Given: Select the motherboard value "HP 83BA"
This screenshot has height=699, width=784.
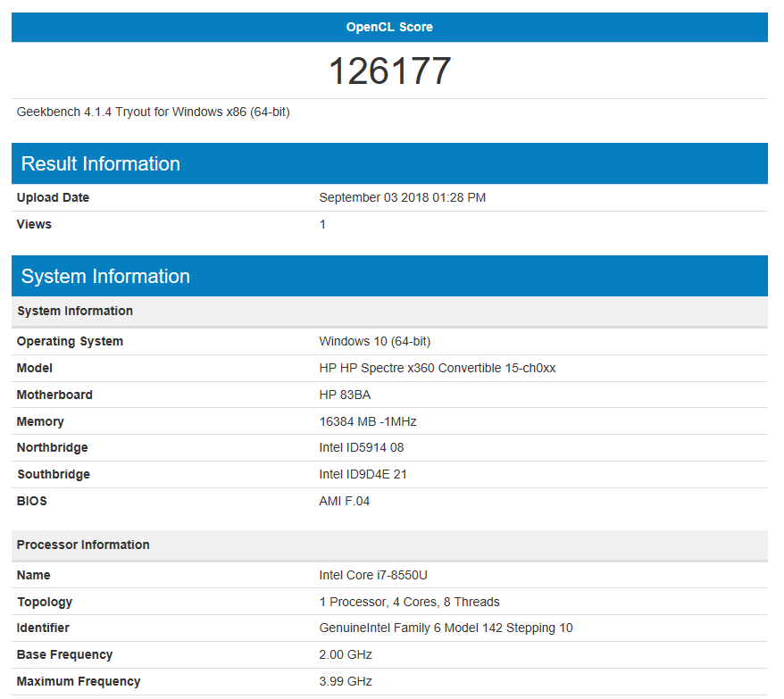Looking at the screenshot, I should (345, 395).
